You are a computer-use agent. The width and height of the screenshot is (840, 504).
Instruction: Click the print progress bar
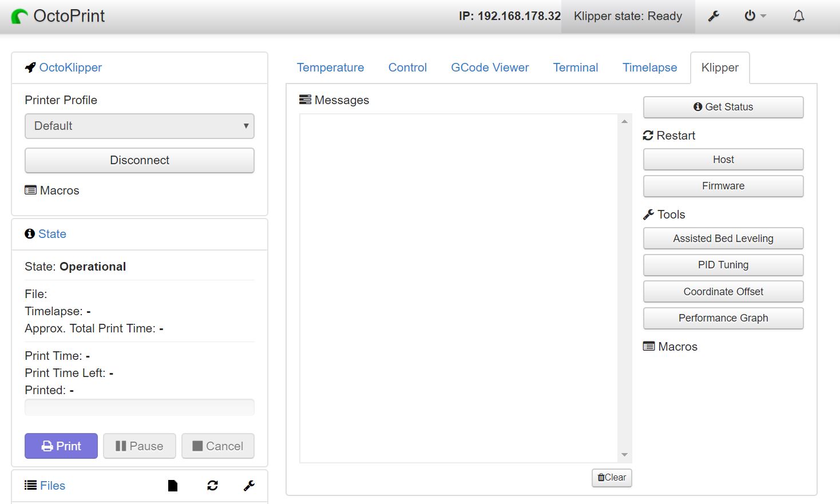pyautogui.click(x=140, y=407)
